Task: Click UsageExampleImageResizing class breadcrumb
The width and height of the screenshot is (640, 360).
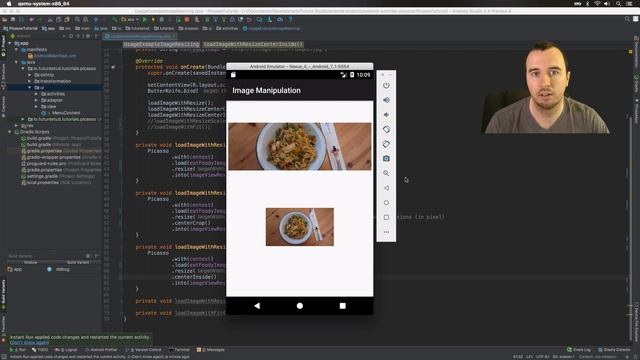Action: point(161,44)
